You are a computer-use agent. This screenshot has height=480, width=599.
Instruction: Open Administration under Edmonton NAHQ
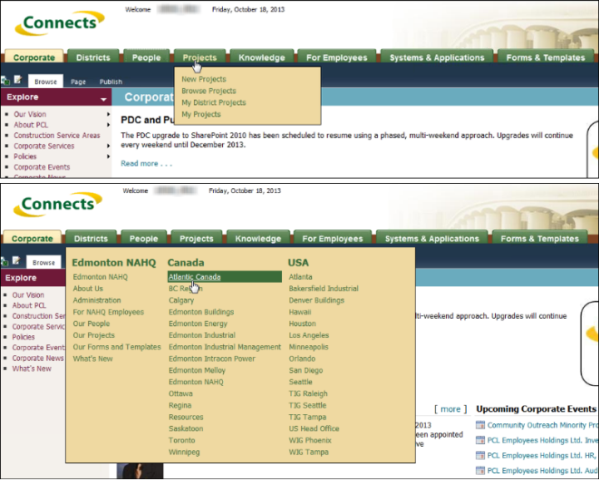tap(97, 300)
